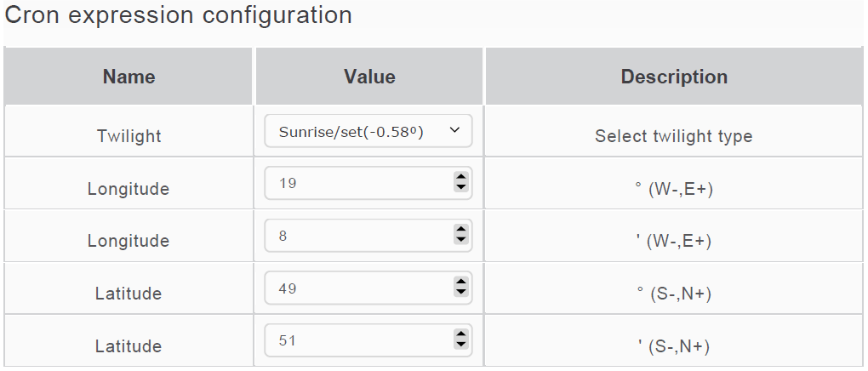Click the Description column header
Viewport: 868px width, 371px height.
674,77
